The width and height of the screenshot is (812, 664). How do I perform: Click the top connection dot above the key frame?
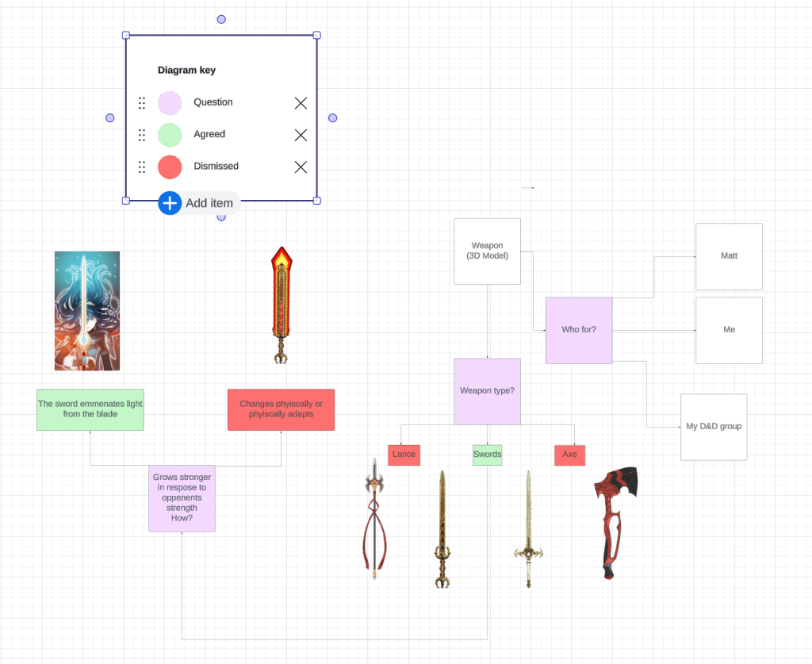[220, 18]
